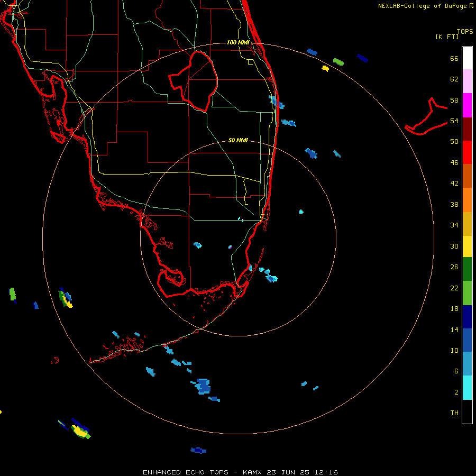Select legend value 58
476x476 pixels.
click(x=454, y=100)
